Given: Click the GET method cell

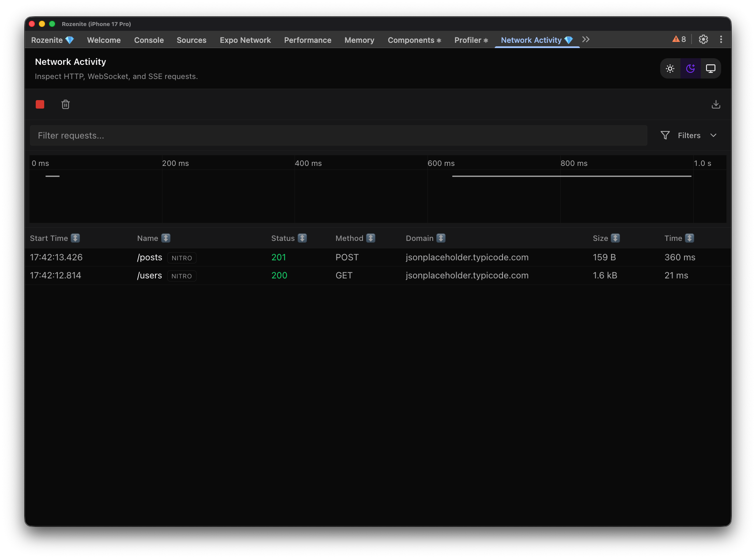Looking at the screenshot, I should pos(344,275).
